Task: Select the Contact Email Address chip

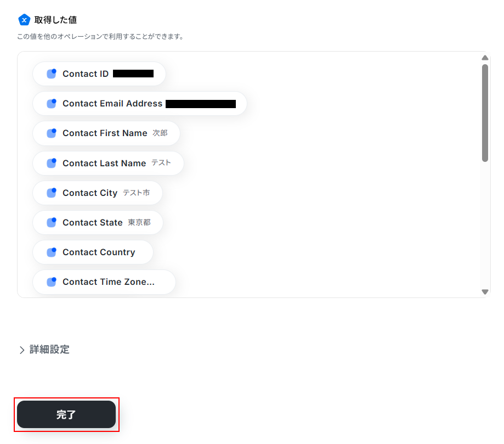Action: coord(139,104)
